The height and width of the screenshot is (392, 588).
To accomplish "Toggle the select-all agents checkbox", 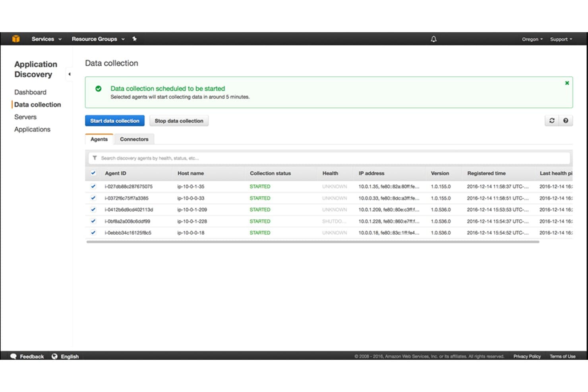I will [x=93, y=173].
